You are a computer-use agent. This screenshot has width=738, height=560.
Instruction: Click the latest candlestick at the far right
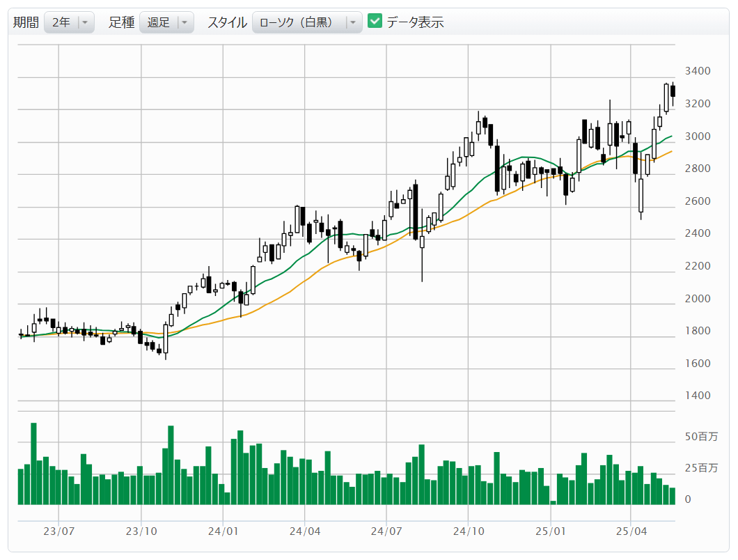coord(673,91)
